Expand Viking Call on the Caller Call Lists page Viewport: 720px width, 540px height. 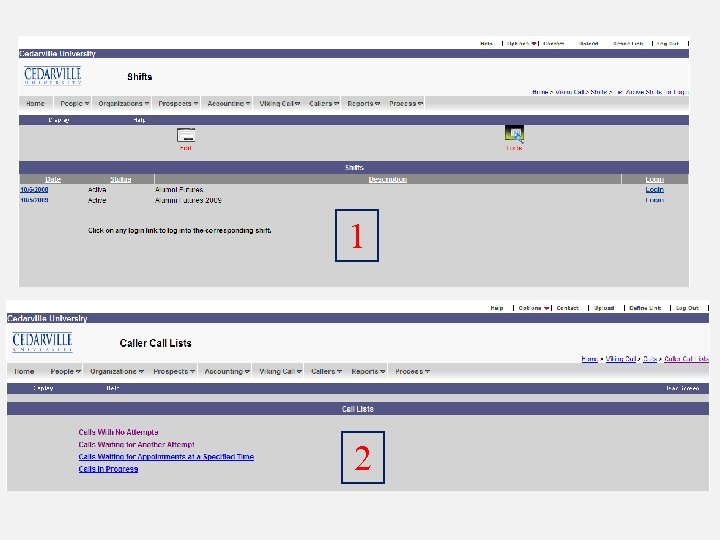pyautogui.click(x=280, y=371)
